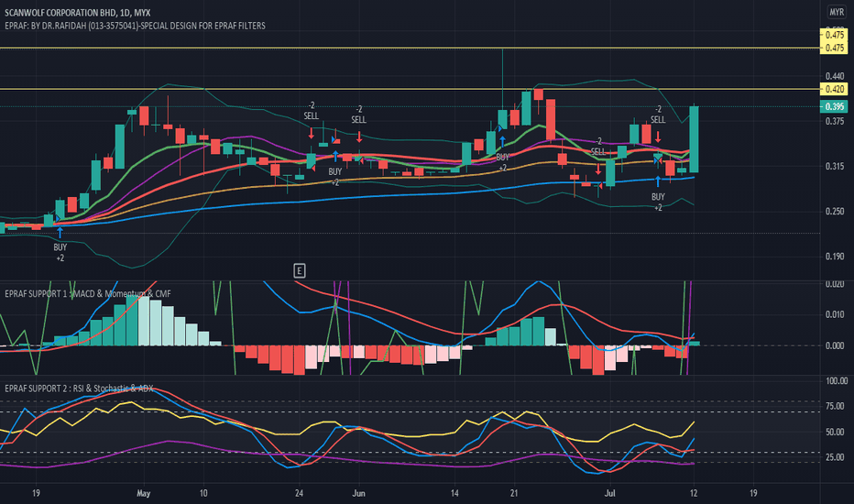
Task: Click the 10 date label on time axis
Action: pyautogui.click(x=203, y=493)
